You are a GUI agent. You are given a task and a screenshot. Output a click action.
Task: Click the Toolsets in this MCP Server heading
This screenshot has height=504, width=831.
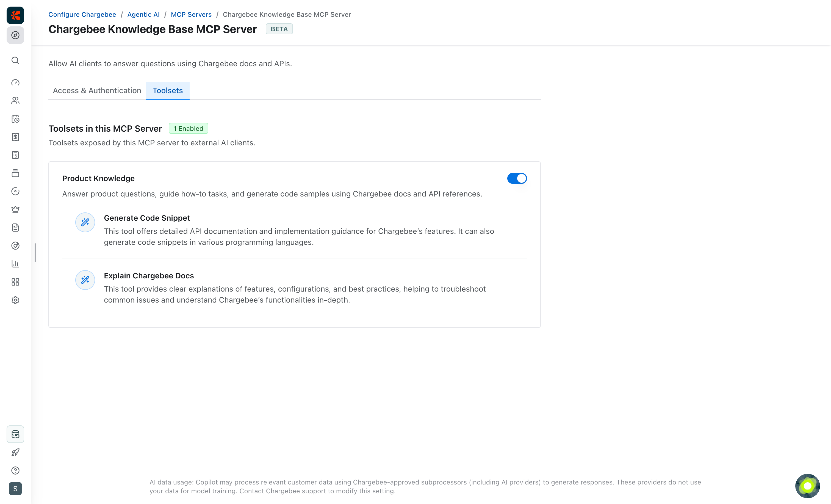[x=105, y=129]
